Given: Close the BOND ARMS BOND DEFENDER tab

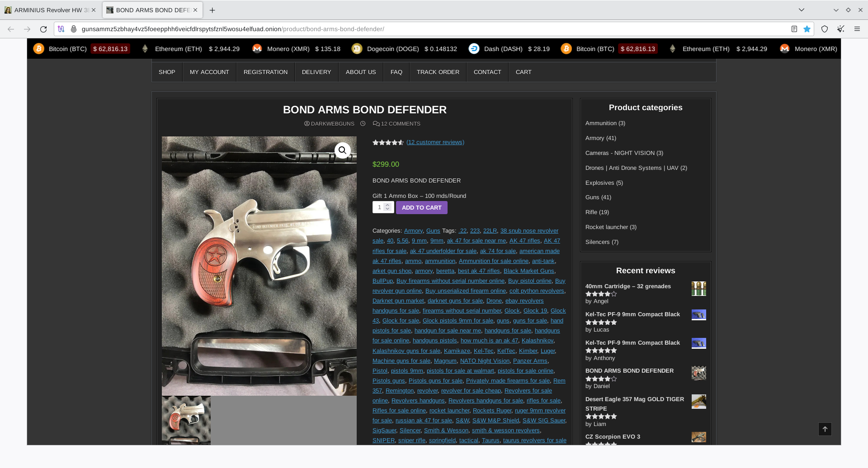Looking at the screenshot, I should click(195, 10).
